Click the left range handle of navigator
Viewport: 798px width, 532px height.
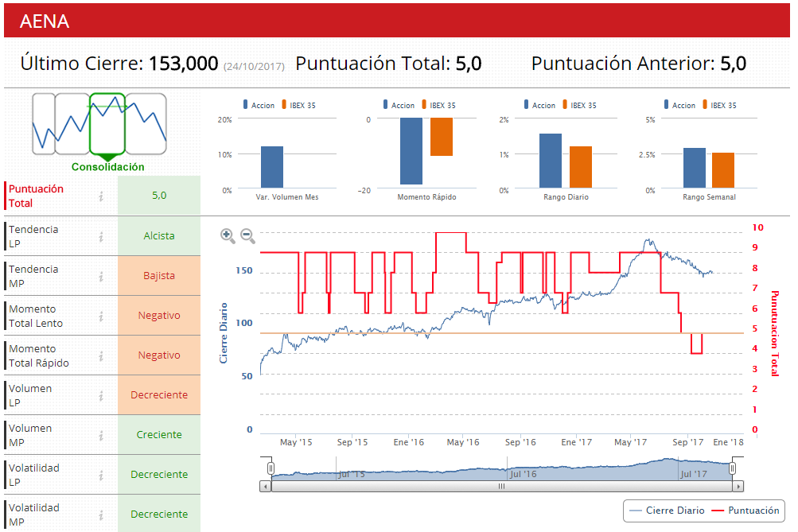[271, 468]
